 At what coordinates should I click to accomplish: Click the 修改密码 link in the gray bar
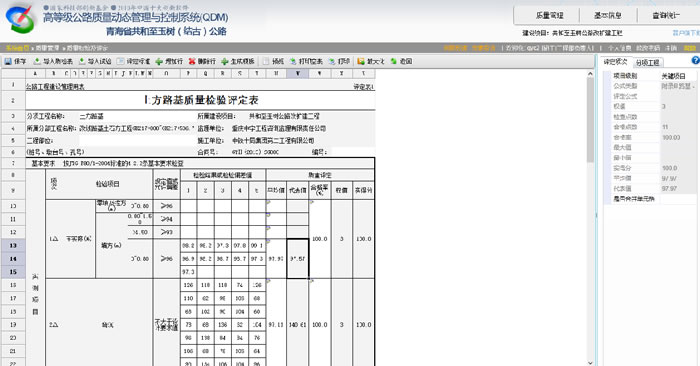pos(648,48)
